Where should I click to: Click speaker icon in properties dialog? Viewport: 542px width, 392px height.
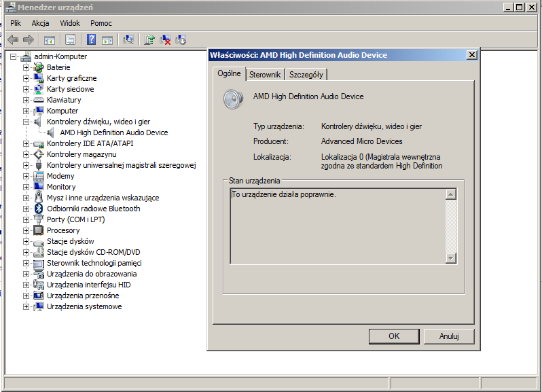234,99
